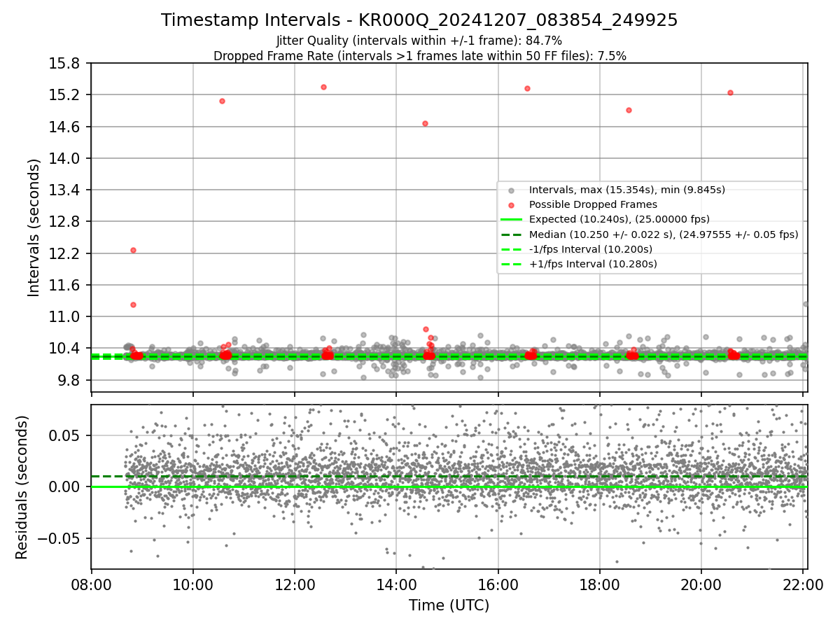
Task: Click the 16:00 x-axis tick label
Action: tap(498, 584)
